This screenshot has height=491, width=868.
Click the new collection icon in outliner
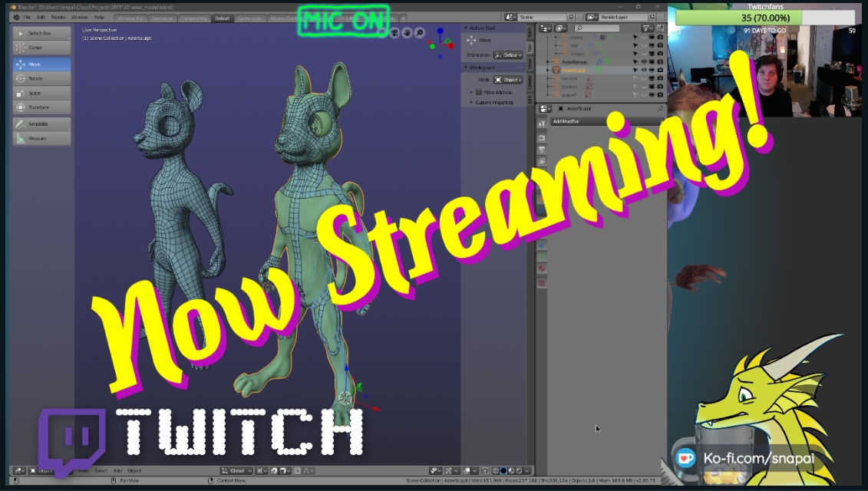[660, 28]
